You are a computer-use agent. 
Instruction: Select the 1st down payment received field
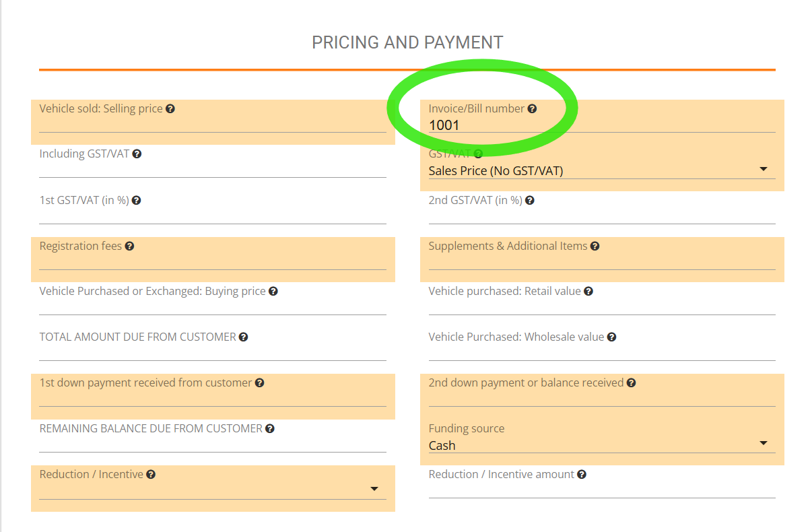pyautogui.click(x=212, y=398)
